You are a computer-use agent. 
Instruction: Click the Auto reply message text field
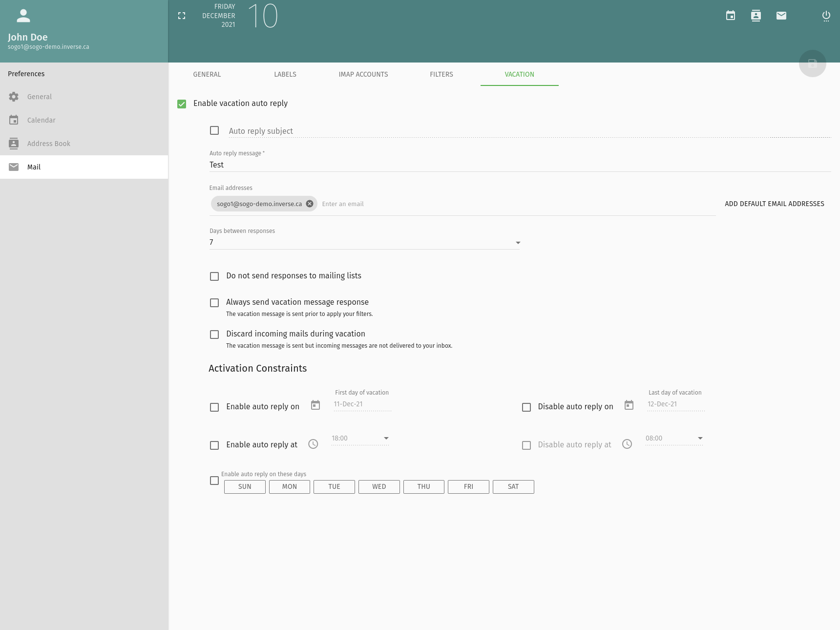click(x=520, y=165)
